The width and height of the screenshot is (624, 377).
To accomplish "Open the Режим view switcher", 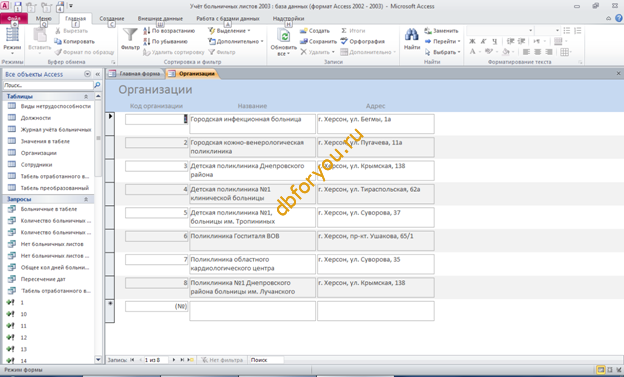I will tap(12, 40).
